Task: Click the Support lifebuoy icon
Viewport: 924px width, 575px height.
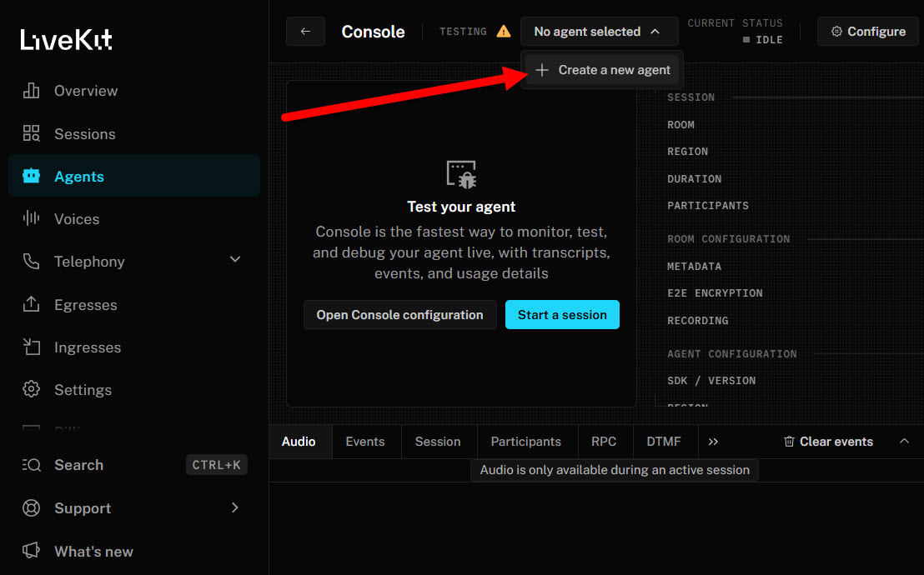Action: coord(31,507)
